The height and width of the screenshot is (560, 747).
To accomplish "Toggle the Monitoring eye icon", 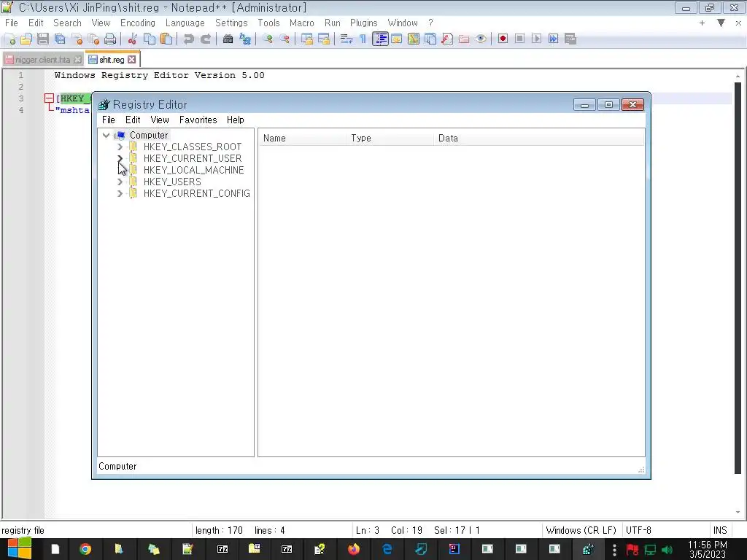I will pos(481,39).
